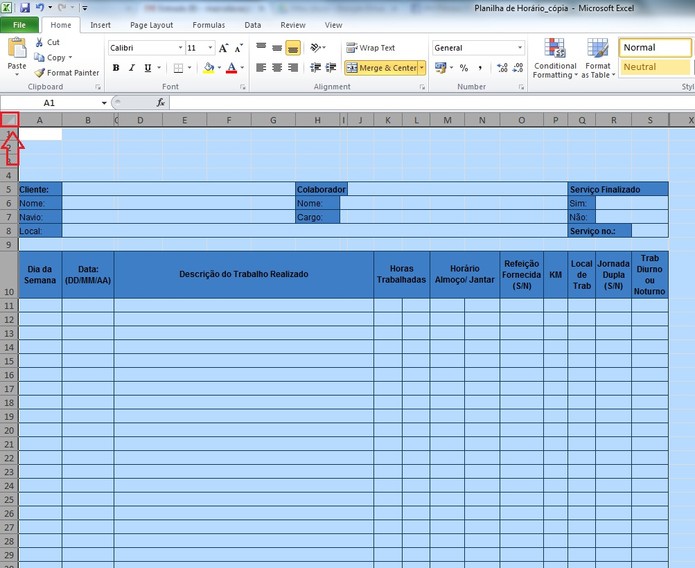Click the Copy button
This screenshot has width=695, height=568.
(53, 57)
